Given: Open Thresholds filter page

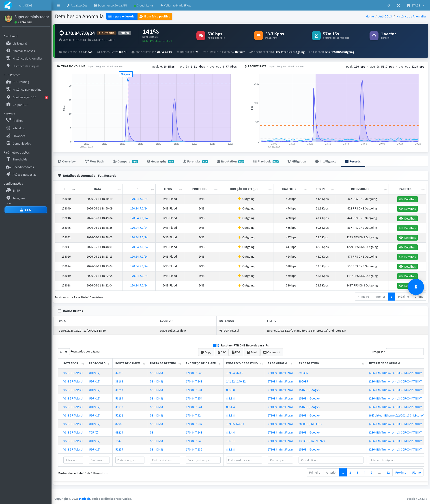Looking at the screenshot, I should [20, 159].
